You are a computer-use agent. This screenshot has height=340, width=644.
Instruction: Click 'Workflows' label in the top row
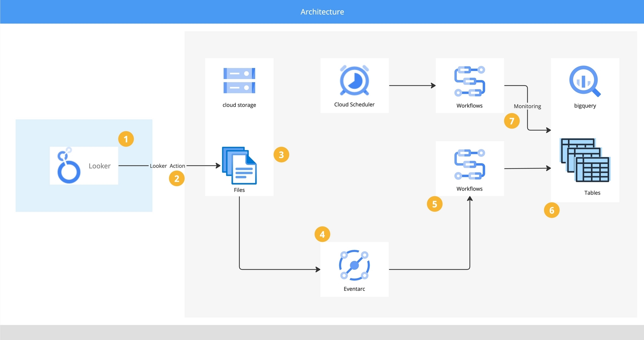[470, 106]
